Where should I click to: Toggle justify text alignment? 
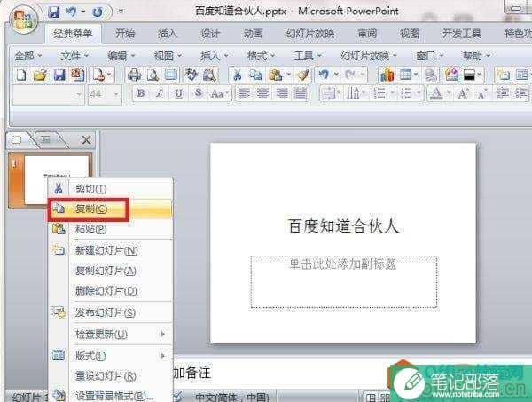(301, 93)
